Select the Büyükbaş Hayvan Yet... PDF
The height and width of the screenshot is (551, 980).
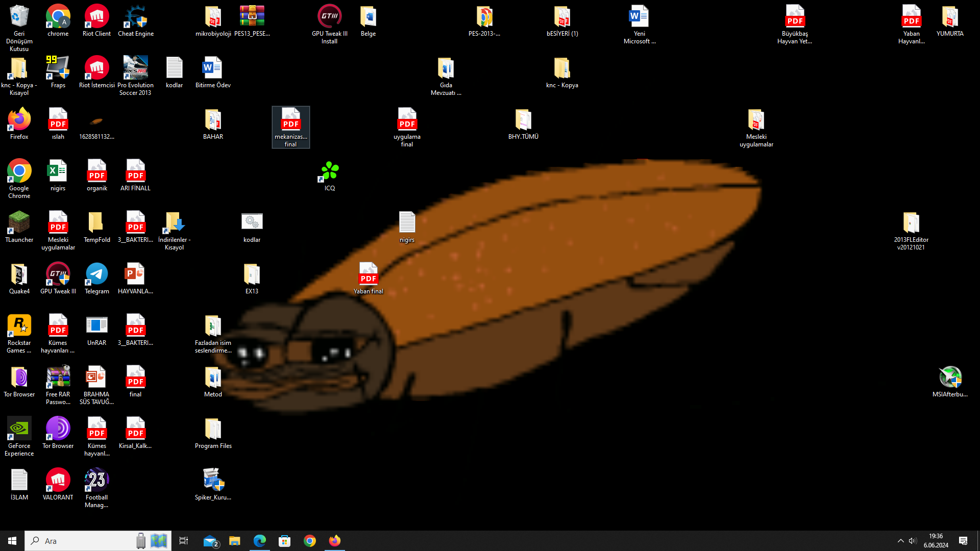(795, 24)
